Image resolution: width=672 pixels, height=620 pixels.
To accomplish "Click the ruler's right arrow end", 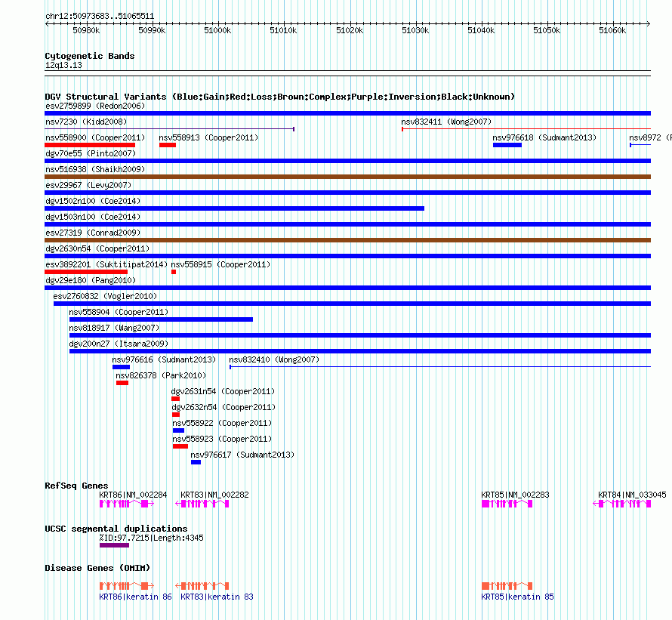I will coord(649,23).
